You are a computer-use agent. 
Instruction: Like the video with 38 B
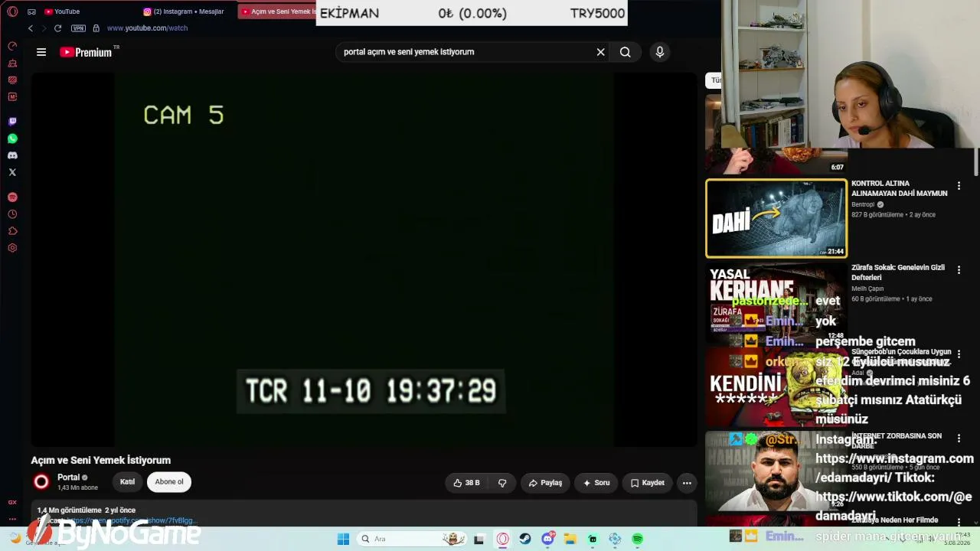click(466, 483)
